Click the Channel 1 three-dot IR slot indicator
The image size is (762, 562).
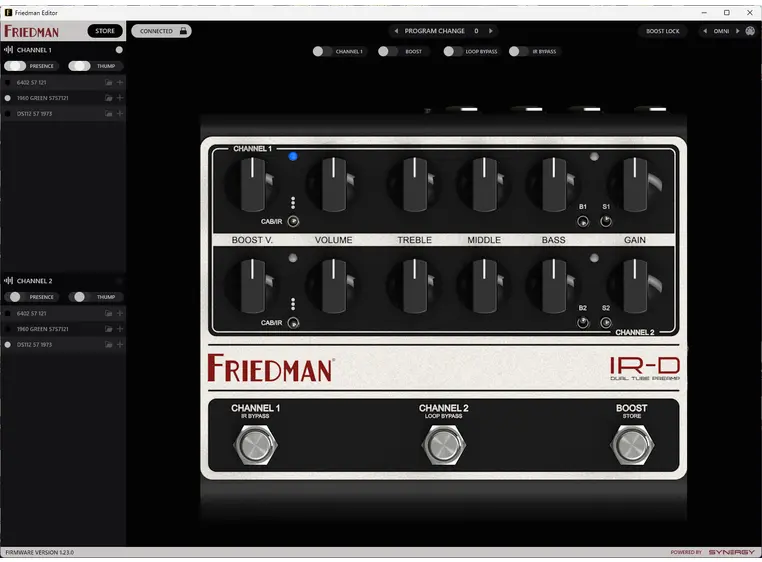[x=293, y=202]
